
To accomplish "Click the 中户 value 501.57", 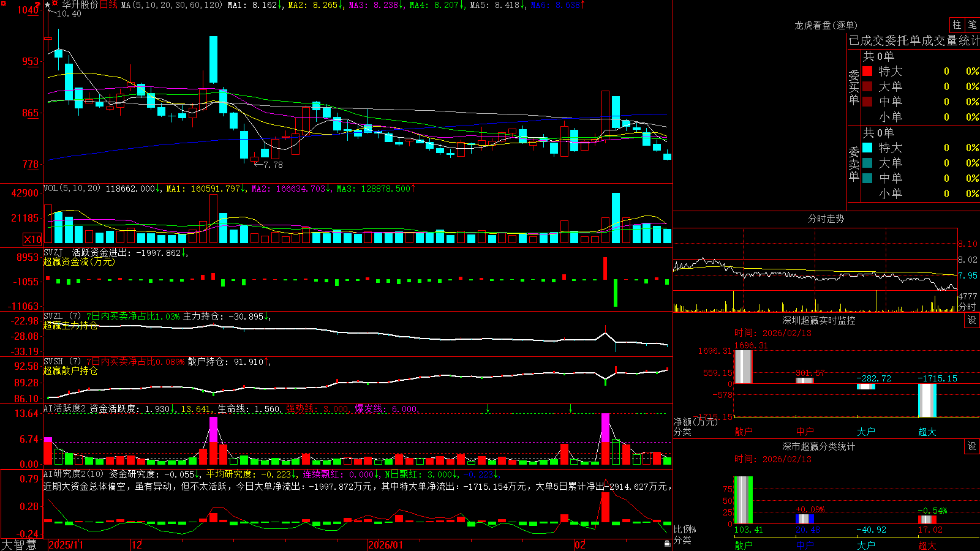I will 810,373.
